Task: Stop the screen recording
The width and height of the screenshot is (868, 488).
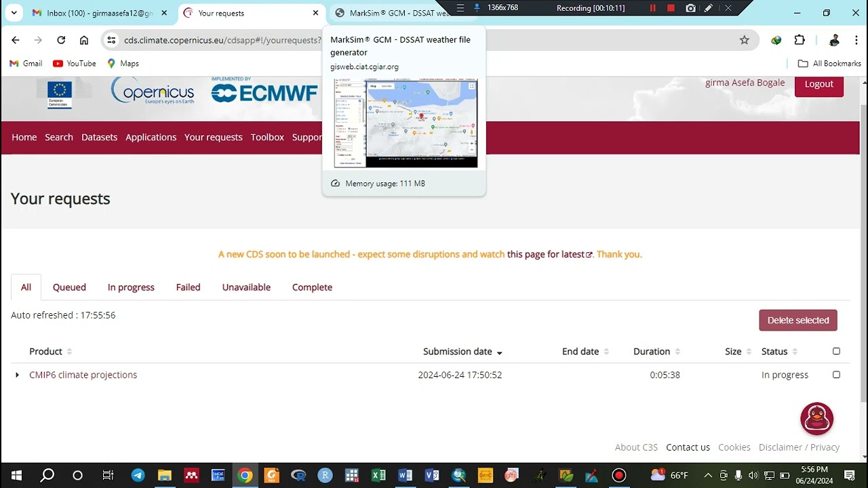Action: pos(671,8)
